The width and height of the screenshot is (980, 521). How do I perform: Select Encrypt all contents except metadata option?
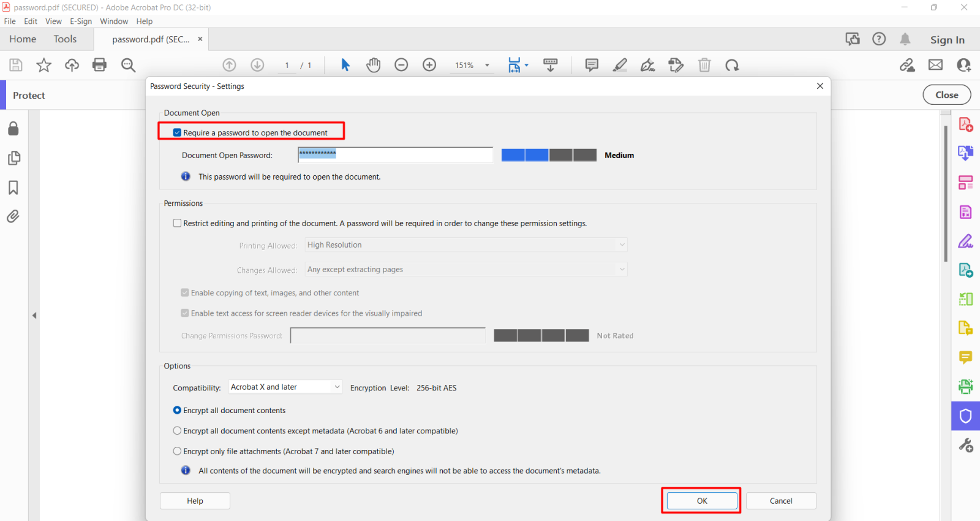point(177,431)
